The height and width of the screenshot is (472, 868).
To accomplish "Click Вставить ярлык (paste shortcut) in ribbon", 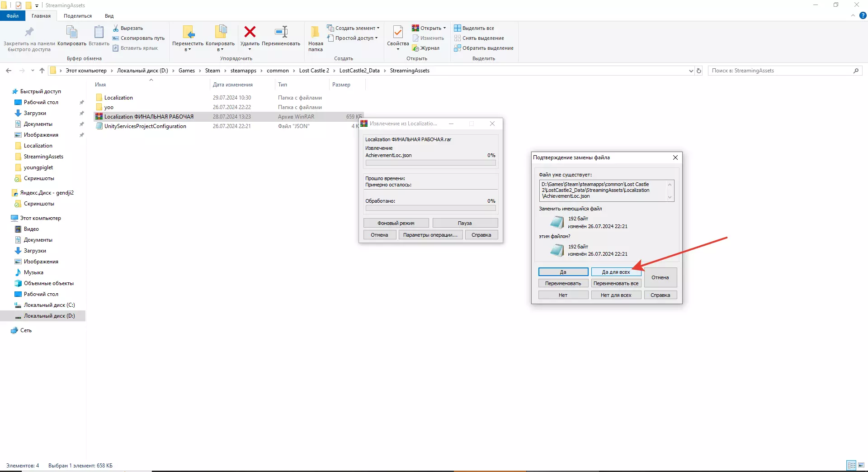I will click(135, 48).
